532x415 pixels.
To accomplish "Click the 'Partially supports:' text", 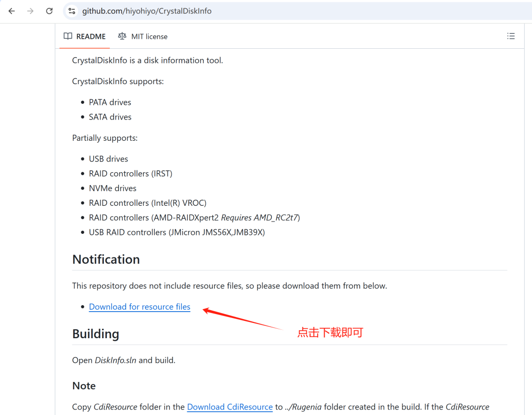I will pyautogui.click(x=105, y=138).
